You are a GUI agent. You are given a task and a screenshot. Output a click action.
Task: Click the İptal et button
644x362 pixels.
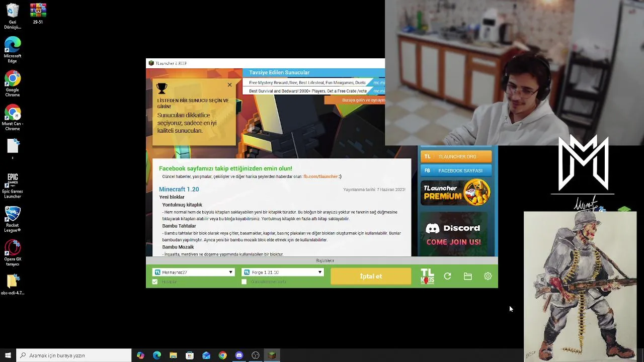click(x=371, y=276)
